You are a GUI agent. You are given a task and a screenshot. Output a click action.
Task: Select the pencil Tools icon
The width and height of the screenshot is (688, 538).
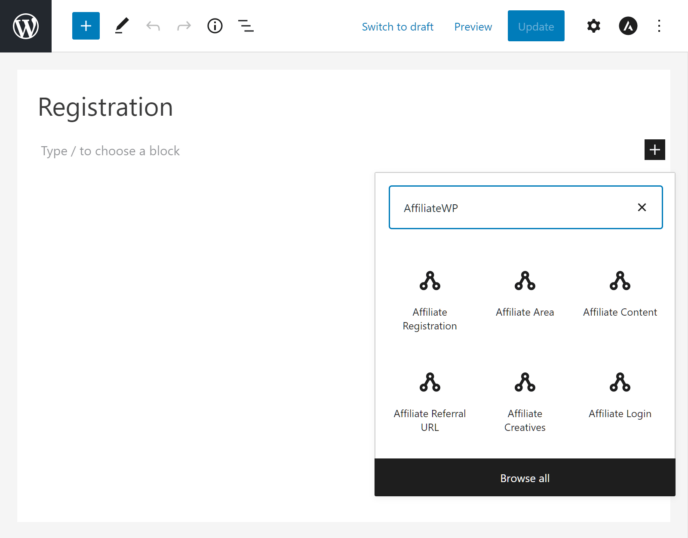[x=122, y=26]
